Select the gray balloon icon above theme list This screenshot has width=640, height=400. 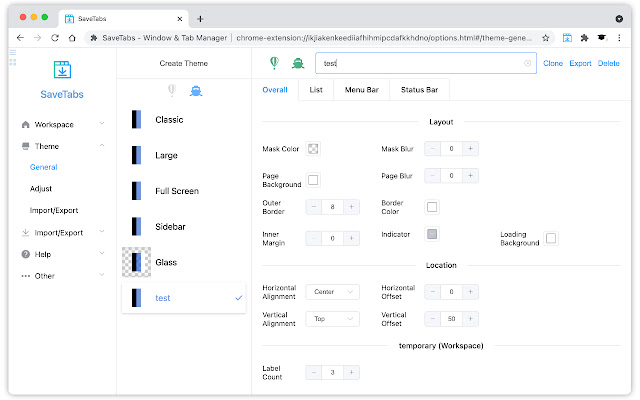[172, 90]
